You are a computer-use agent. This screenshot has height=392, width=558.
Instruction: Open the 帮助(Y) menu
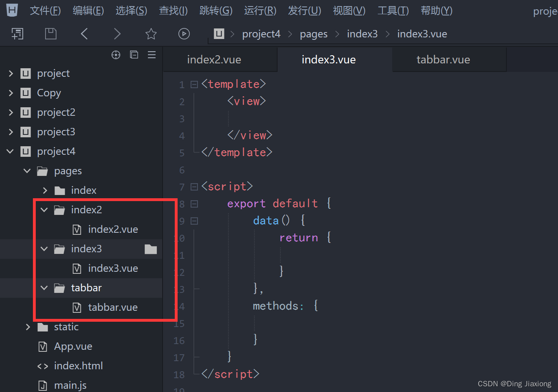[436, 11]
